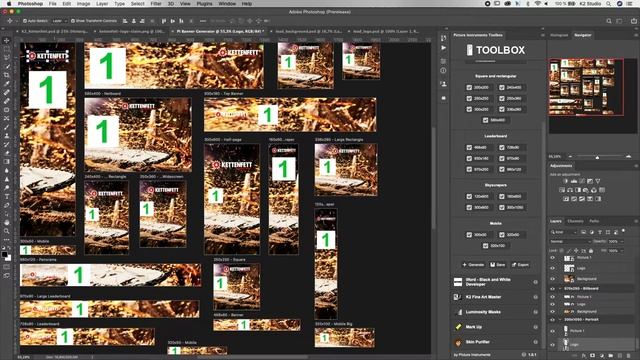This screenshot has width=640, height=360.
Task: Open Luminosity Masks in the Toolbox panel
Action: coord(496,312)
